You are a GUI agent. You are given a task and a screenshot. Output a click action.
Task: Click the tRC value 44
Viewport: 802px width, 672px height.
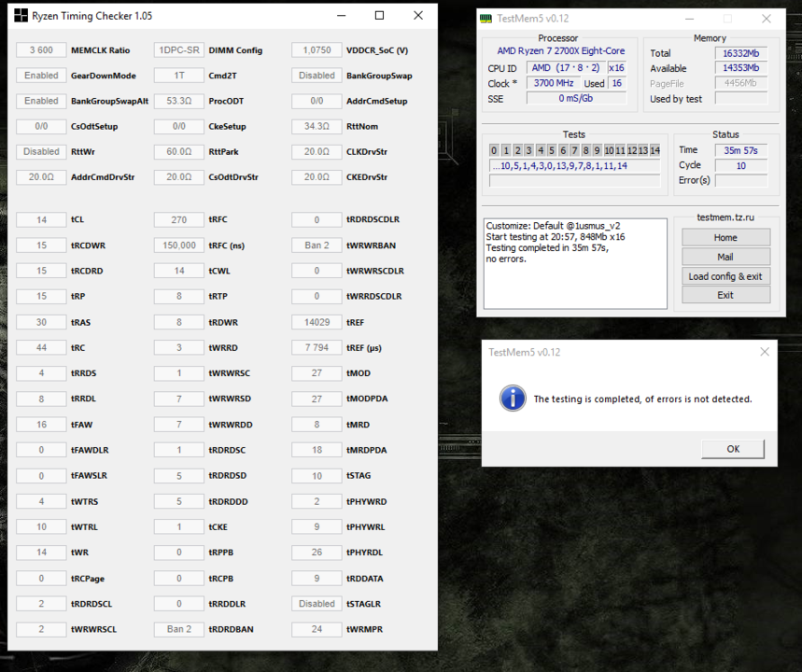tap(41, 347)
